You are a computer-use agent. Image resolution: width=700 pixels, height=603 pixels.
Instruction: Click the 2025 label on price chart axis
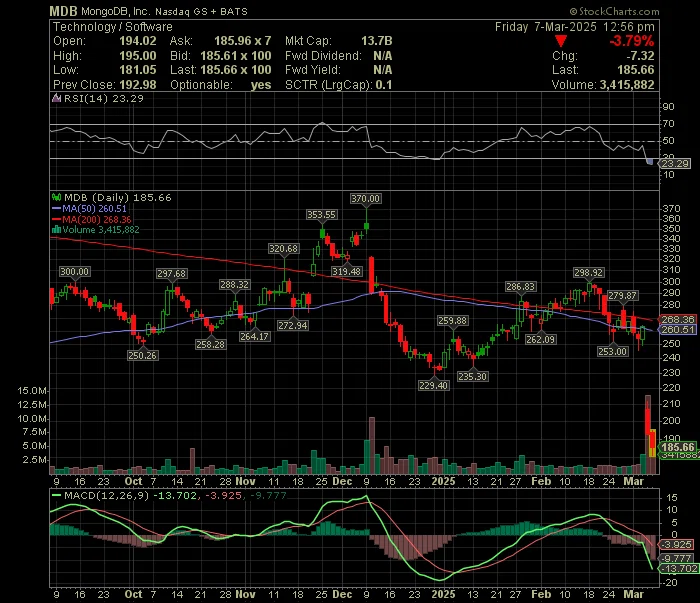tap(443, 482)
